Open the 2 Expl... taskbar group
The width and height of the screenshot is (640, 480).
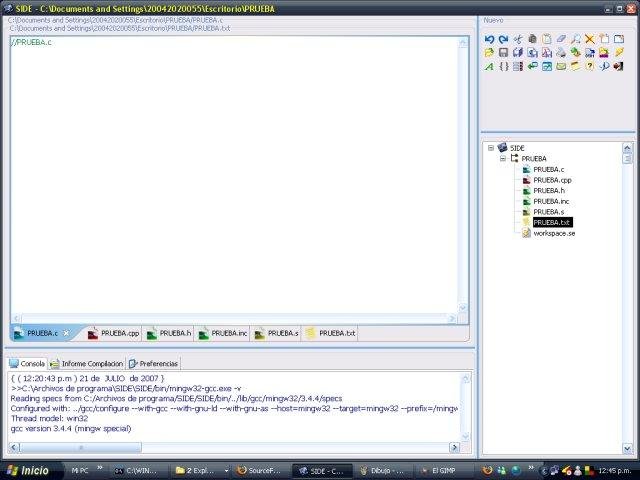pos(201,471)
